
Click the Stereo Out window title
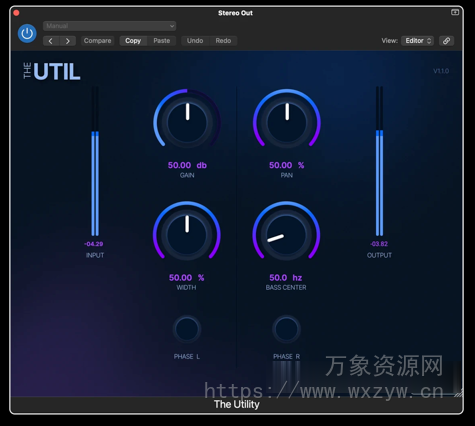pos(235,13)
